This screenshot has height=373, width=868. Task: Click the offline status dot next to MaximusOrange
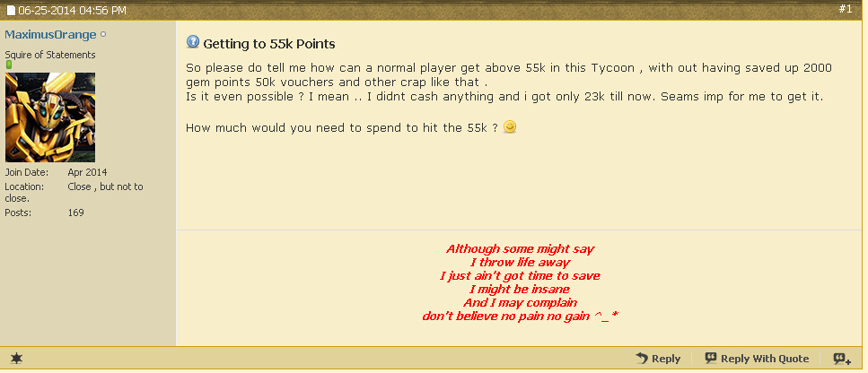pyautogui.click(x=103, y=34)
